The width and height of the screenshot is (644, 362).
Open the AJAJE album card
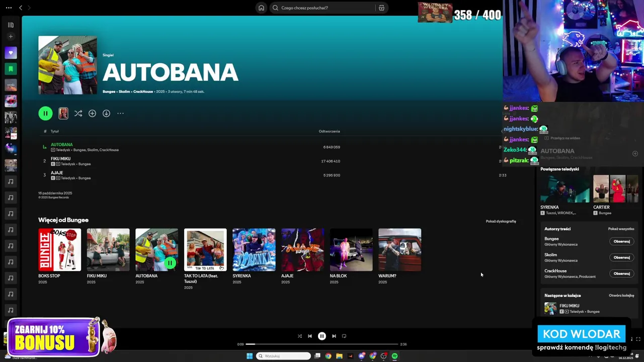302,256
